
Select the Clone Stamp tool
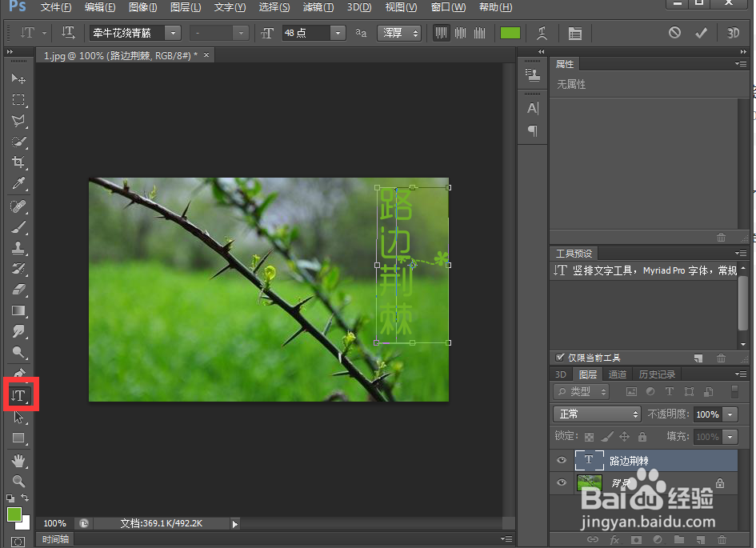coord(18,248)
